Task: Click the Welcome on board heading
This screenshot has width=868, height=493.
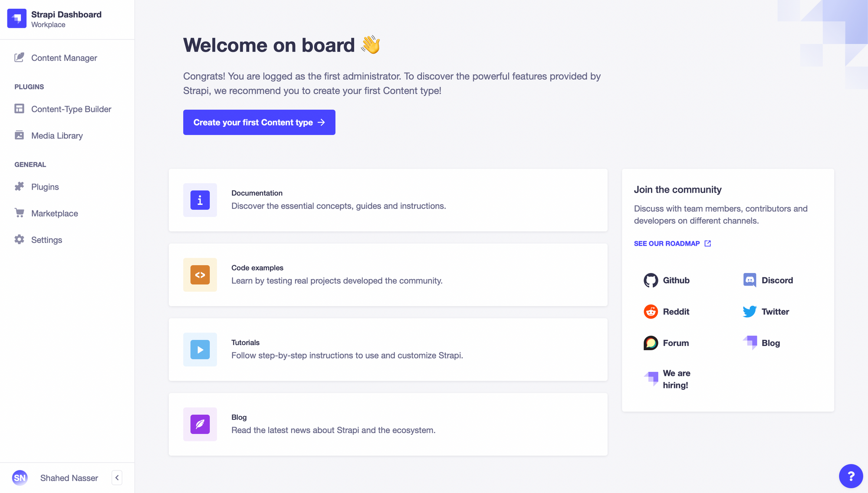Action: pyautogui.click(x=282, y=45)
